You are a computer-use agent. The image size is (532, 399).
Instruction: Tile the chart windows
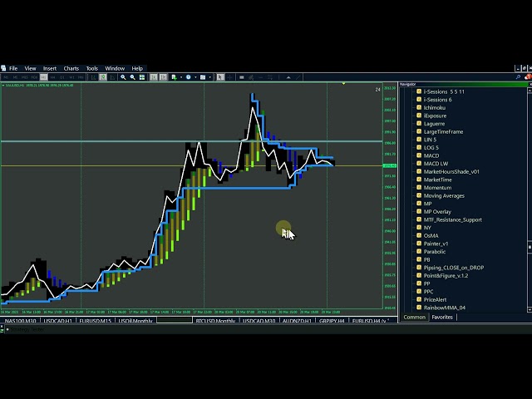tap(143, 77)
